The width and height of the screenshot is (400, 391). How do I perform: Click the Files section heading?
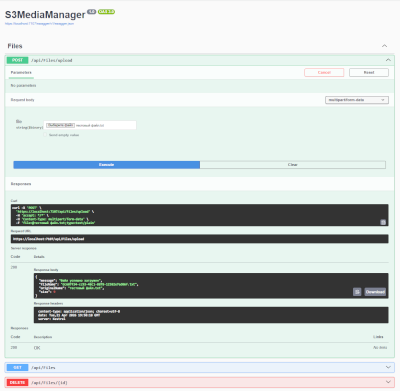coord(15,46)
